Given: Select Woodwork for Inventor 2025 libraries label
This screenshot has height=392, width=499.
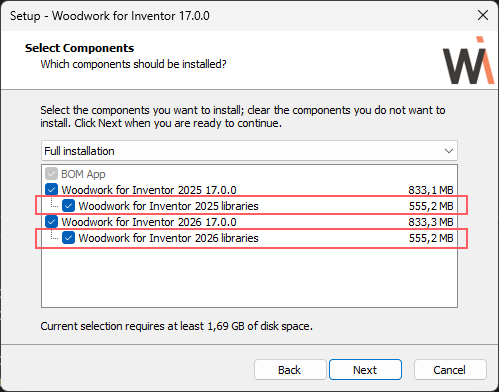Looking at the screenshot, I should (x=168, y=206).
